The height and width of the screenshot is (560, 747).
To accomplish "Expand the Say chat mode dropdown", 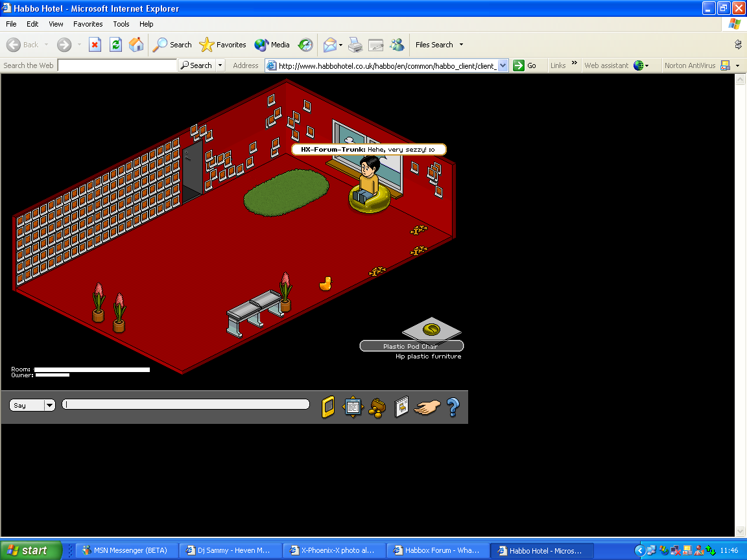I will pos(49,405).
